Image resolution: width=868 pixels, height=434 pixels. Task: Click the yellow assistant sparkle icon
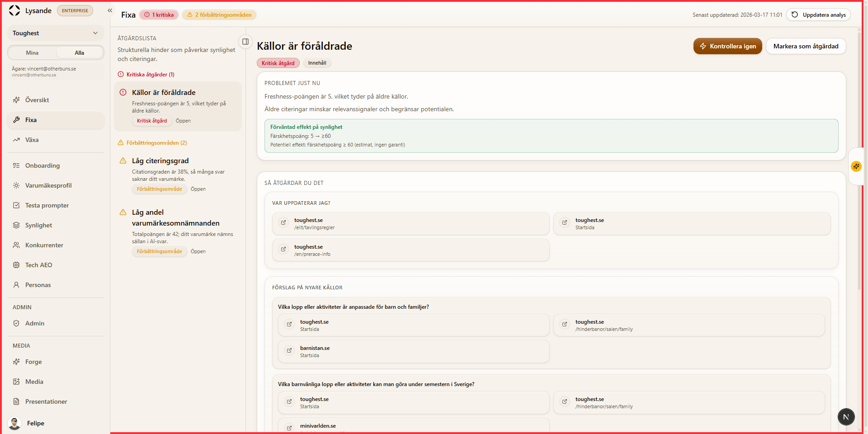pyautogui.click(x=856, y=166)
